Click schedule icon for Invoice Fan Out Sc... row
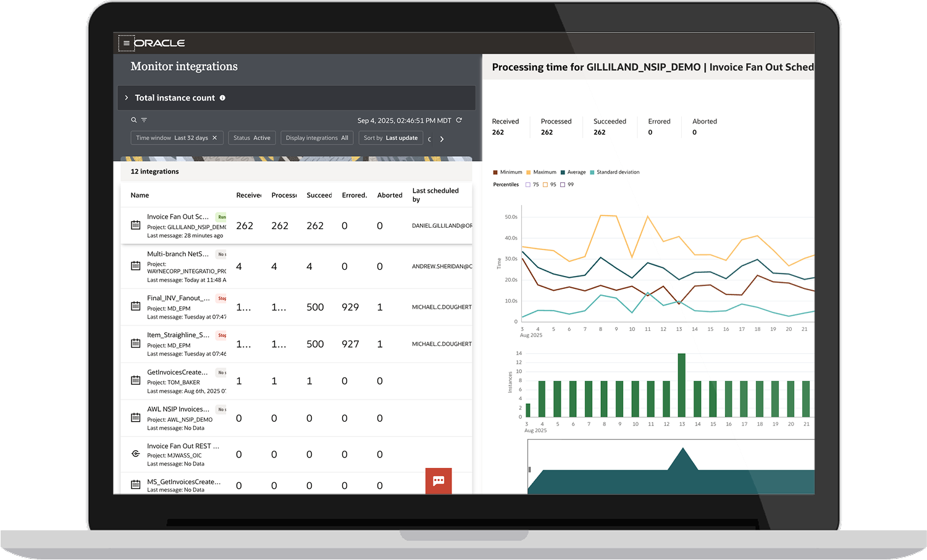927x560 pixels. [136, 225]
